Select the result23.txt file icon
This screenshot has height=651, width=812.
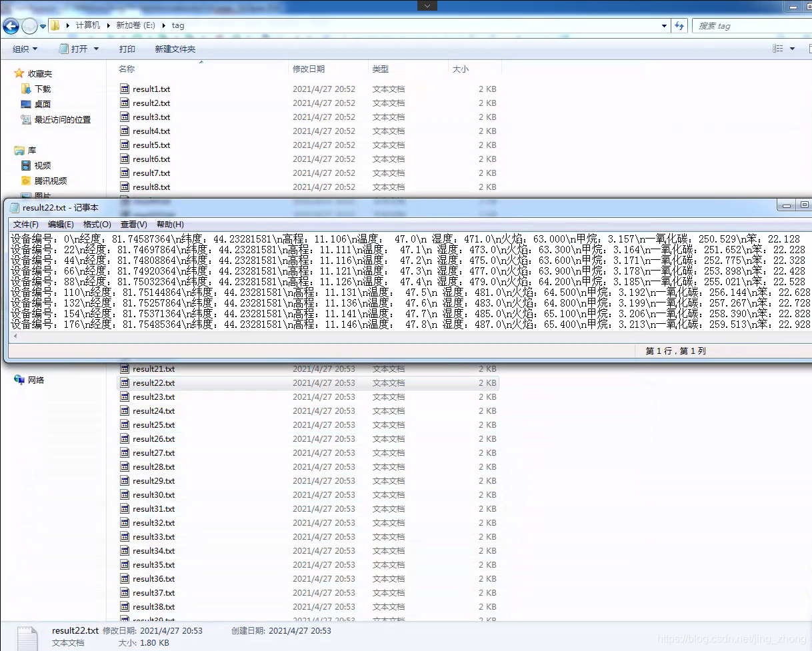125,396
